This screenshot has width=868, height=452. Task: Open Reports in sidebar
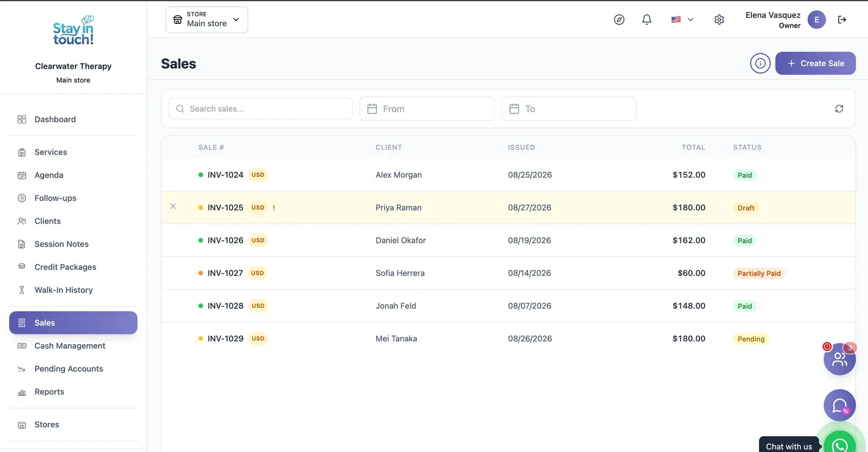(73, 392)
